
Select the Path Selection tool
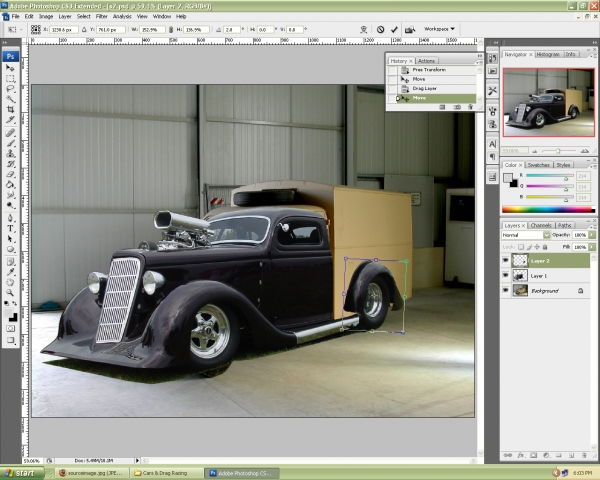pyautogui.click(x=10, y=239)
